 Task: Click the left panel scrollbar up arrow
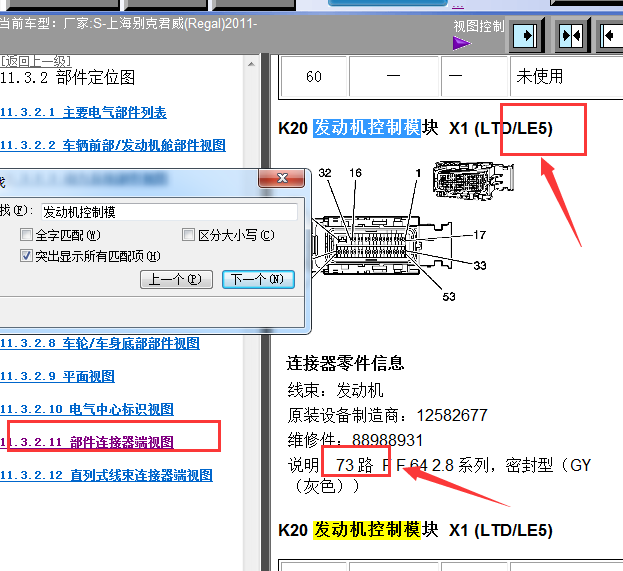pyautogui.click(x=251, y=64)
